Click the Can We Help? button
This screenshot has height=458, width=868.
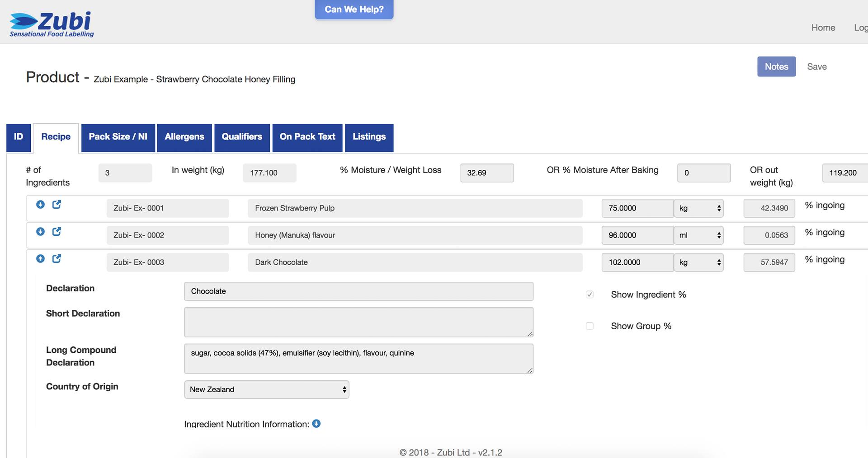354,9
